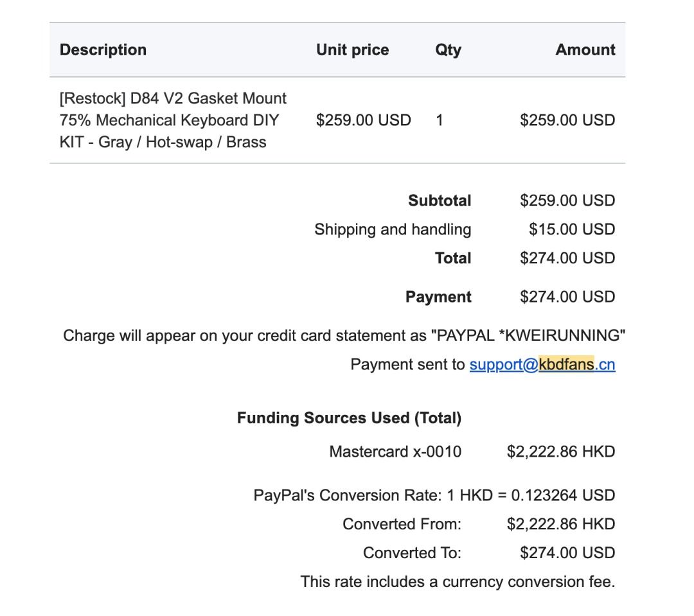
Task: Click the Amount column header
Action: coord(585,50)
